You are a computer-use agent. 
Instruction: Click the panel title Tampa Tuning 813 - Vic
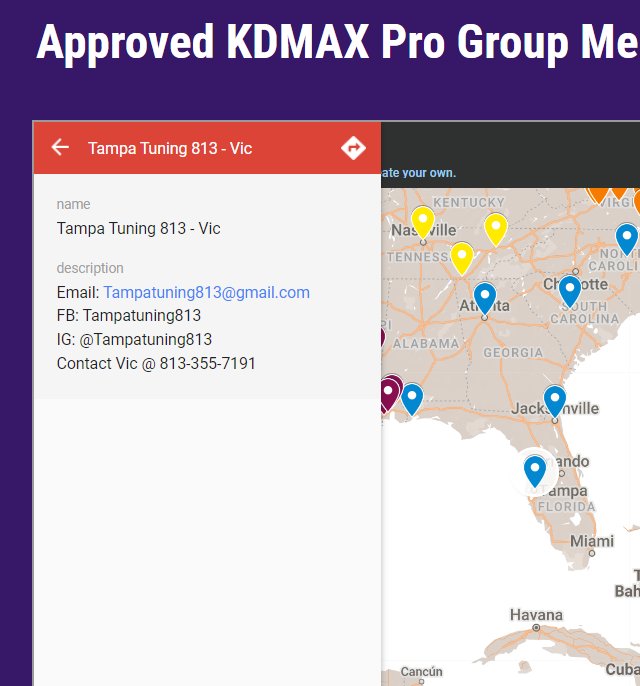click(x=170, y=148)
